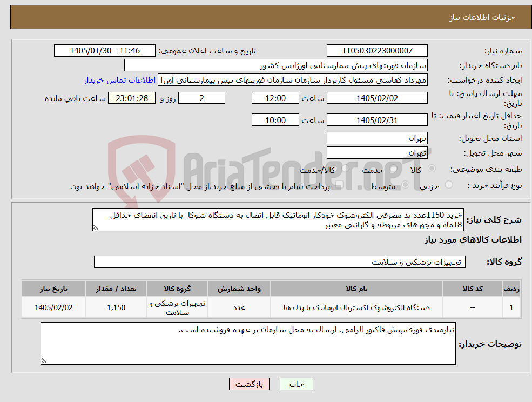Click the remaining days field showing 2
532x402 pixels.
201,98
